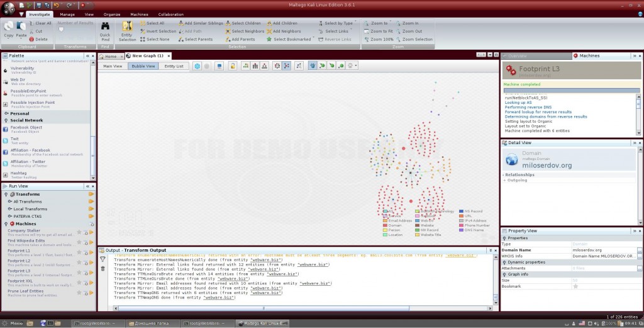Click Add Similar Siblings button
The height and width of the screenshot is (328, 644).
coord(201,23)
